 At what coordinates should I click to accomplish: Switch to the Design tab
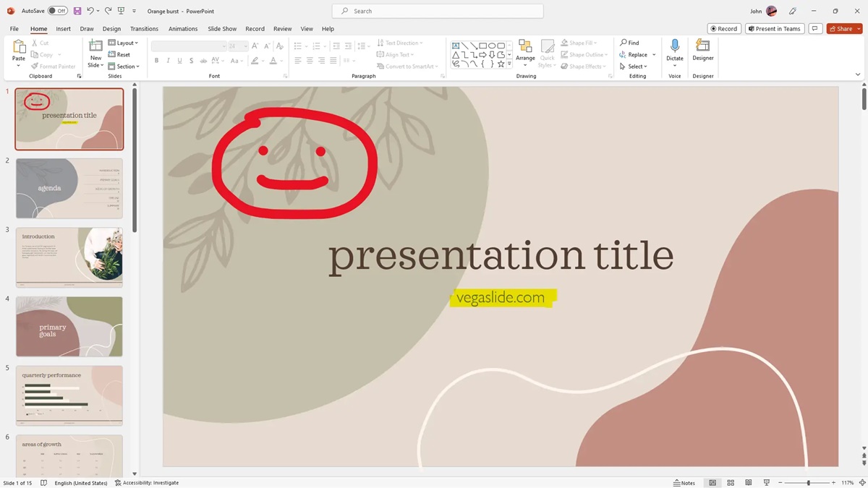[111, 29]
